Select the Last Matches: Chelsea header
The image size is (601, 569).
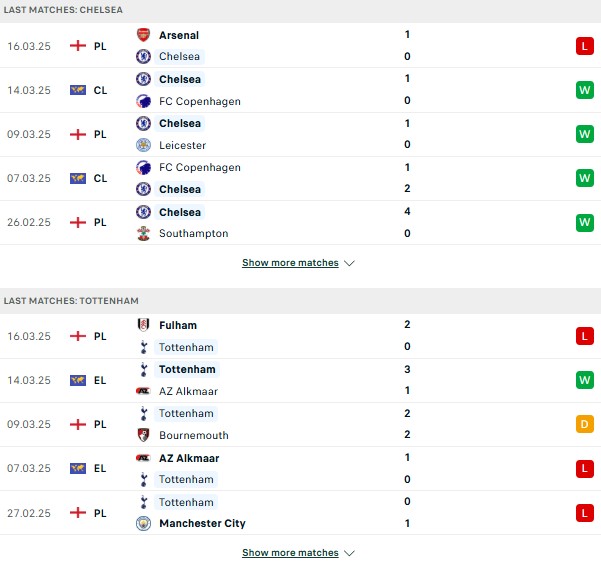(63, 10)
